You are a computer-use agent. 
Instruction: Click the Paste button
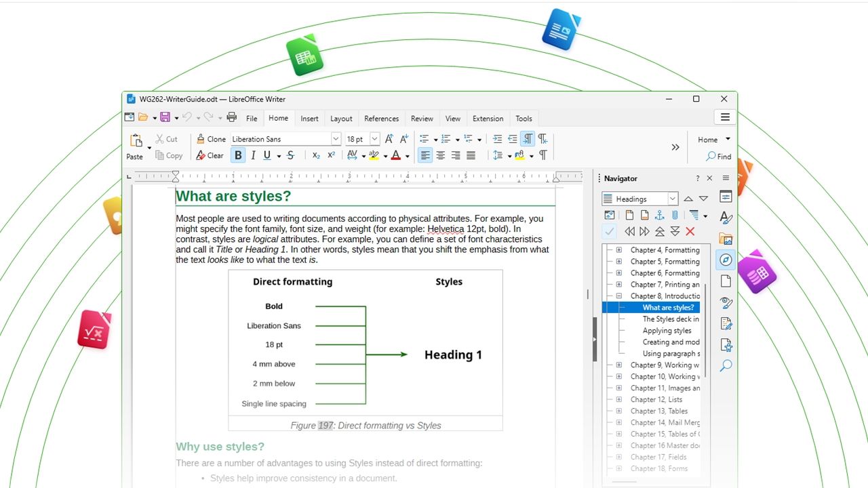pos(135,147)
